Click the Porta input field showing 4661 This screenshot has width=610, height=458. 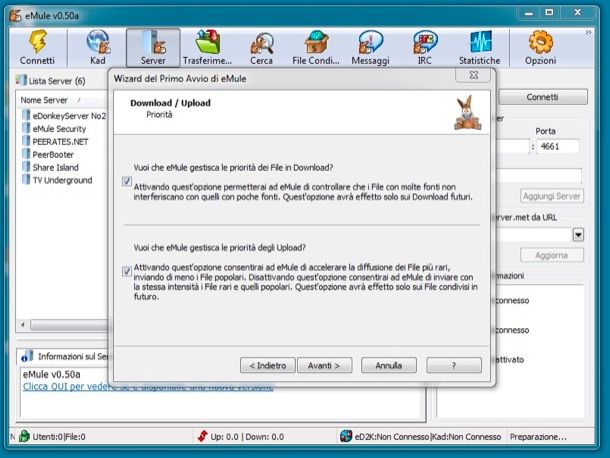pyautogui.click(x=558, y=146)
